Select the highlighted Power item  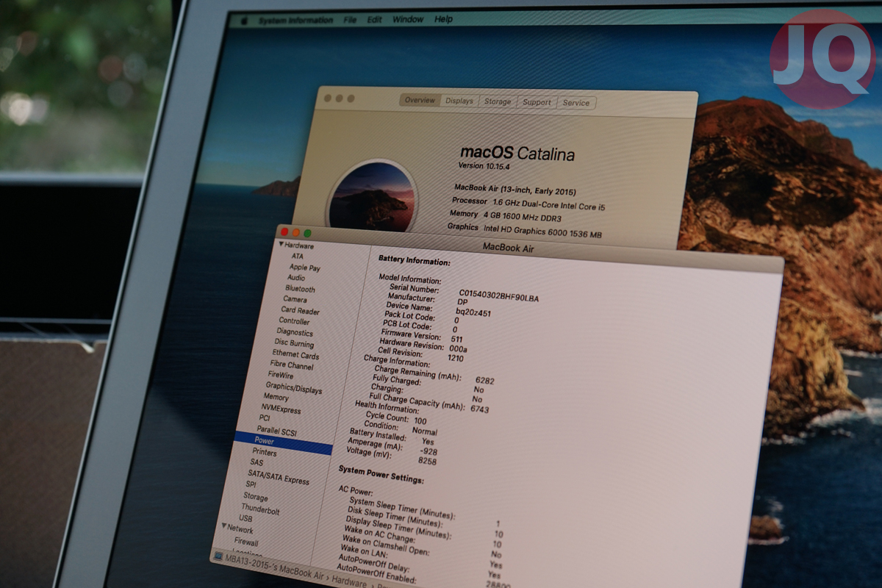pos(282,442)
